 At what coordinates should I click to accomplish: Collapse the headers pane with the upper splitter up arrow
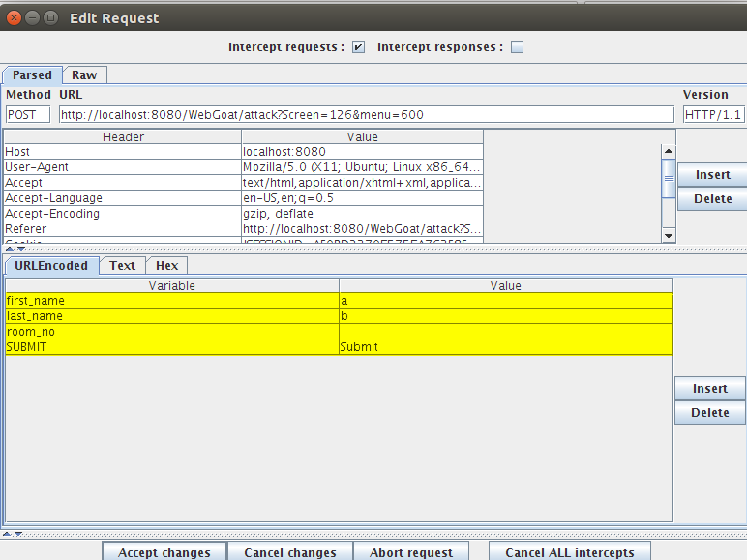point(9,249)
